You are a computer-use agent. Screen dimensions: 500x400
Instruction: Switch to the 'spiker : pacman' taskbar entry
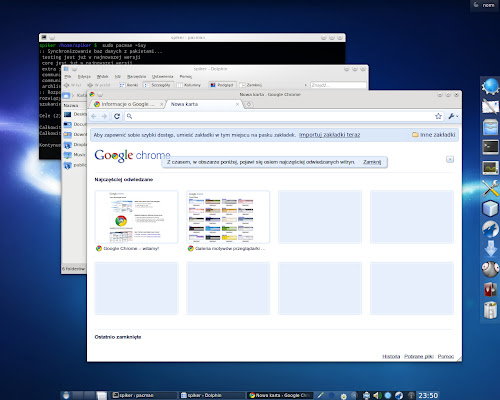[144, 395]
